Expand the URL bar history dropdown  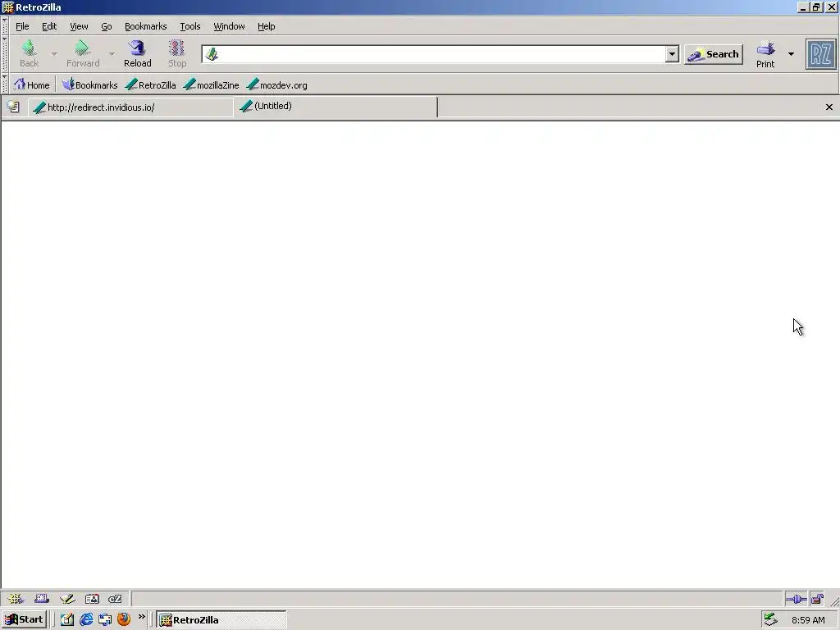pyautogui.click(x=672, y=53)
